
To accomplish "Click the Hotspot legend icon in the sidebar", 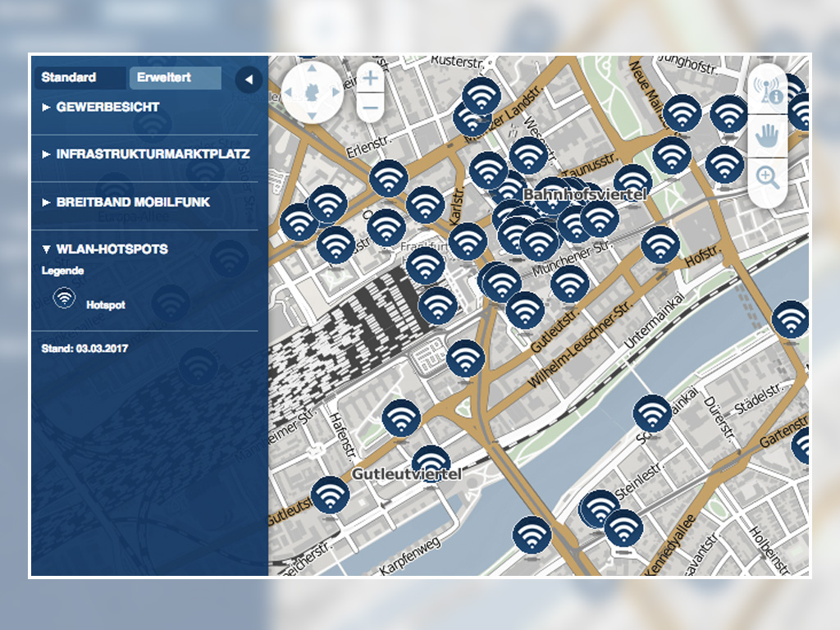I will [64, 299].
